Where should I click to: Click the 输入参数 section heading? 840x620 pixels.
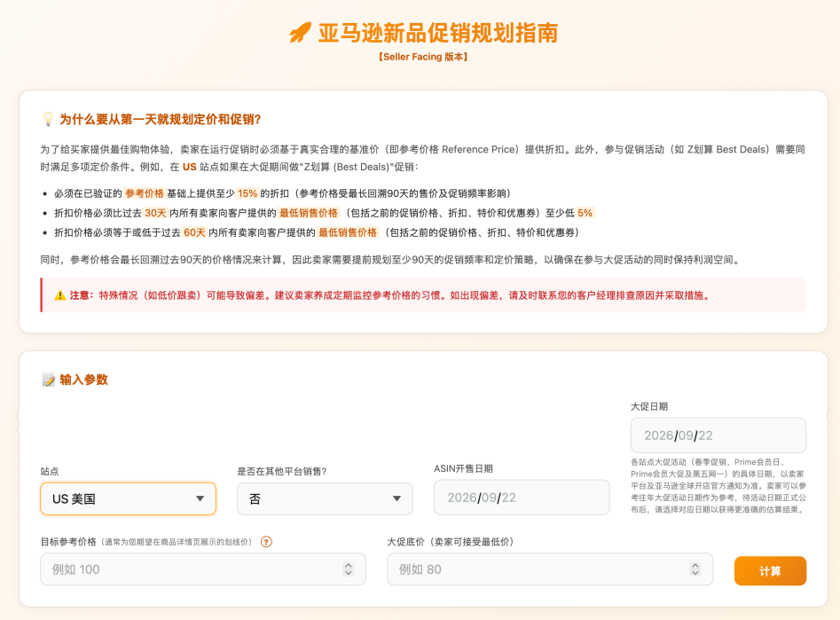(83, 380)
